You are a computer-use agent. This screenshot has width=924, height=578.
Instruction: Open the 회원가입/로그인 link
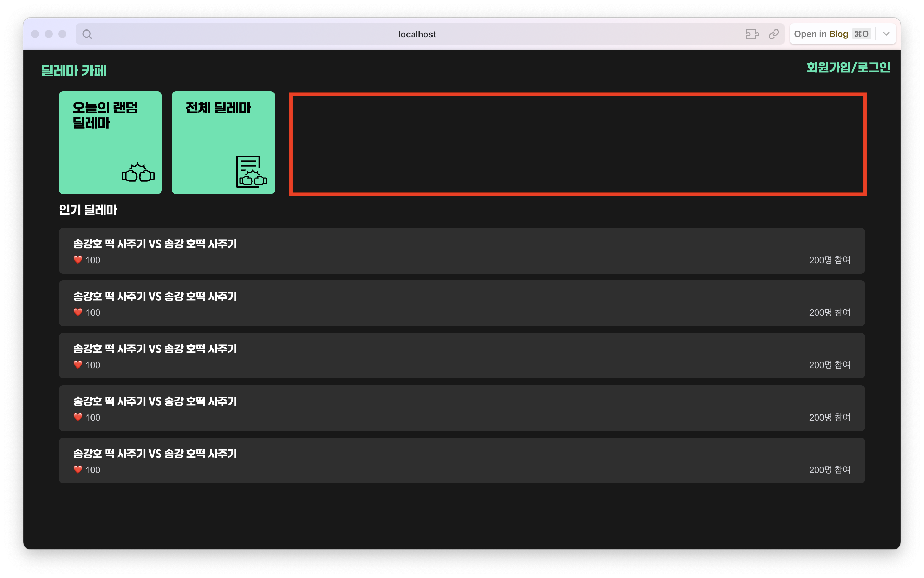(848, 68)
